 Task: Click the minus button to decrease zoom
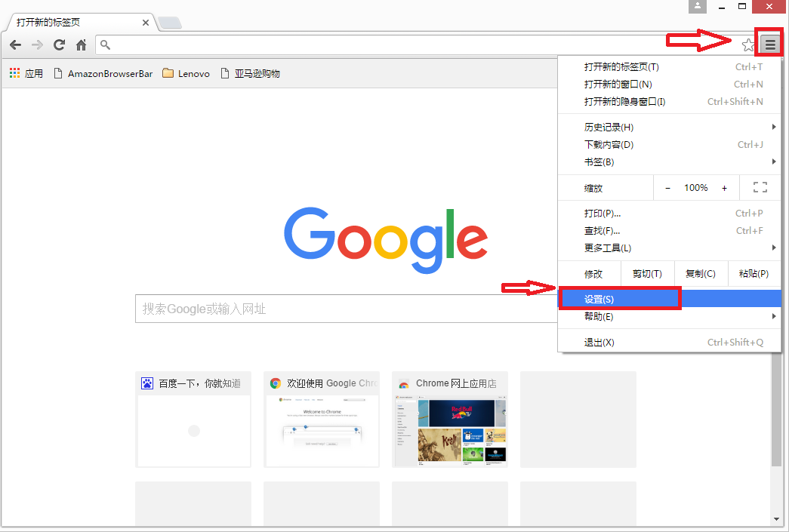[x=667, y=187]
